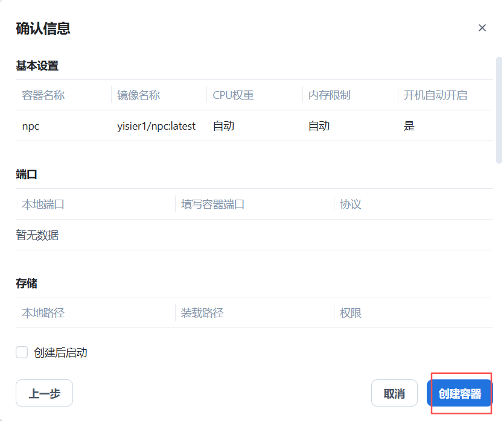This screenshot has height=421, width=504.
Task: Click the 是 value under 开机自动开启
Action: [409, 126]
